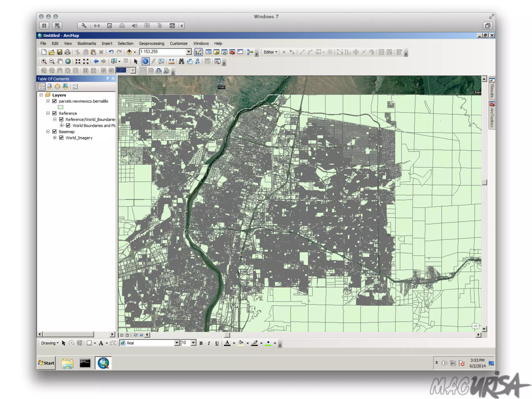This screenshot has height=399, width=532.
Task: Open the Geoprocessing menu
Action: pos(151,43)
